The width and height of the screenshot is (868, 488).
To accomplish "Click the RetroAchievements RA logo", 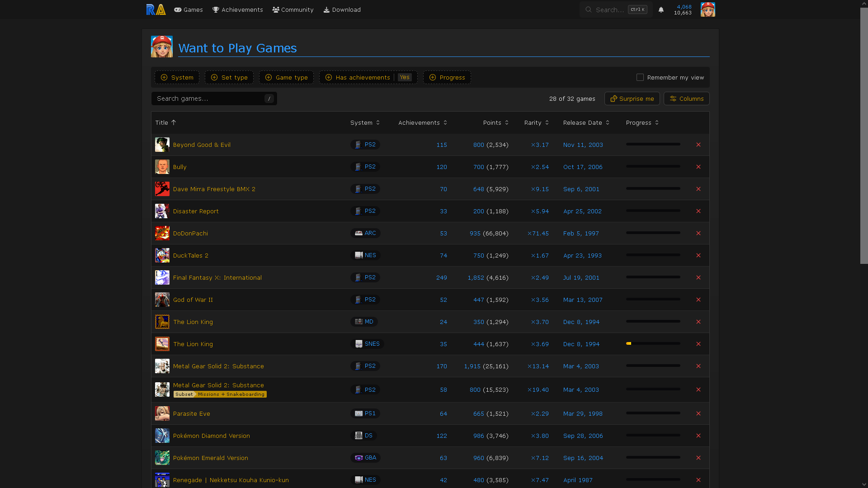I will pyautogui.click(x=156, y=9).
